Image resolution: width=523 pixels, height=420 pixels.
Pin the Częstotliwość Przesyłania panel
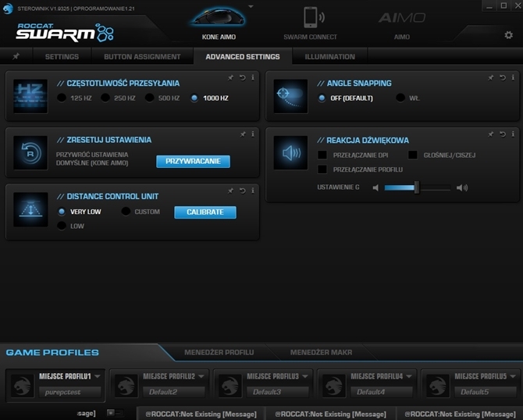tap(230, 78)
